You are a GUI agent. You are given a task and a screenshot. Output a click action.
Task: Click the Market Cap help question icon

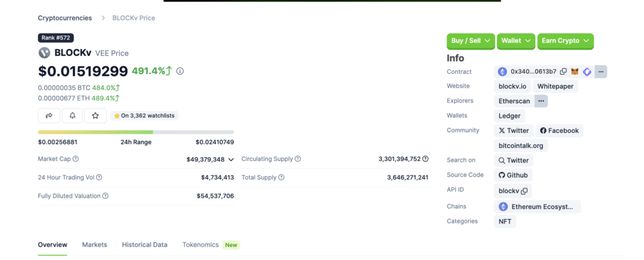75,159
